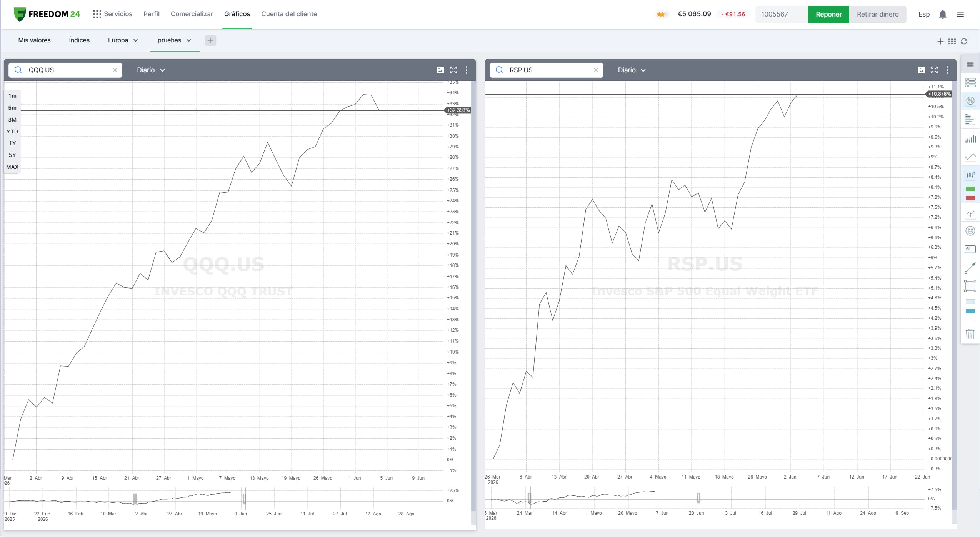Pick the red candle color swatch
Screen dimensions: 980x537
970,198
